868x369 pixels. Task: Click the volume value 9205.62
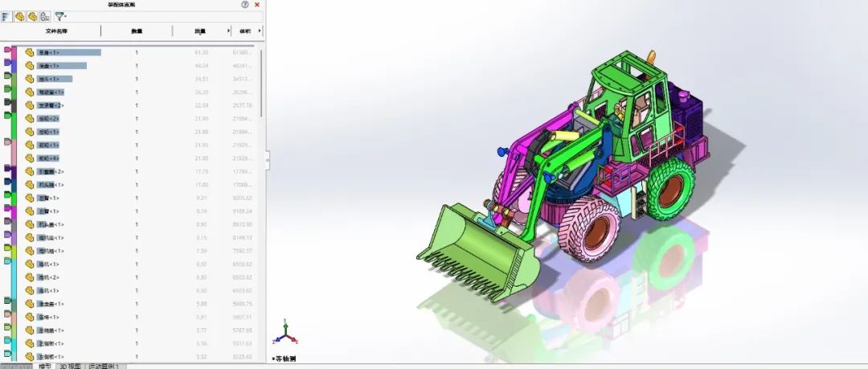(x=243, y=198)
